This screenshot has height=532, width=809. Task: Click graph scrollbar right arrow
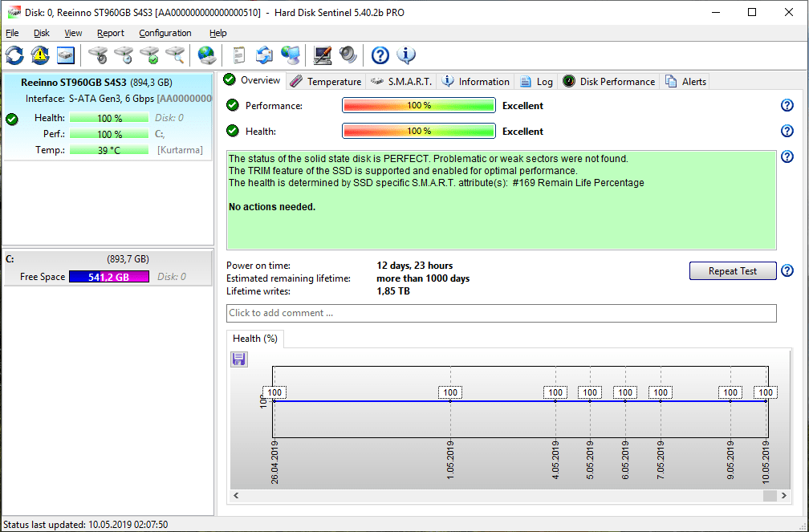tap(783, 495)
